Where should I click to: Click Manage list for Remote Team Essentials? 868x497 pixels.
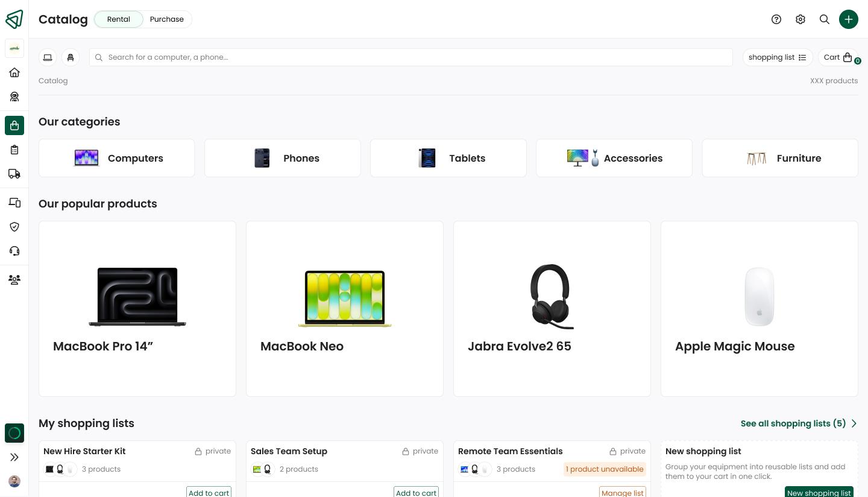pos(623,492)
